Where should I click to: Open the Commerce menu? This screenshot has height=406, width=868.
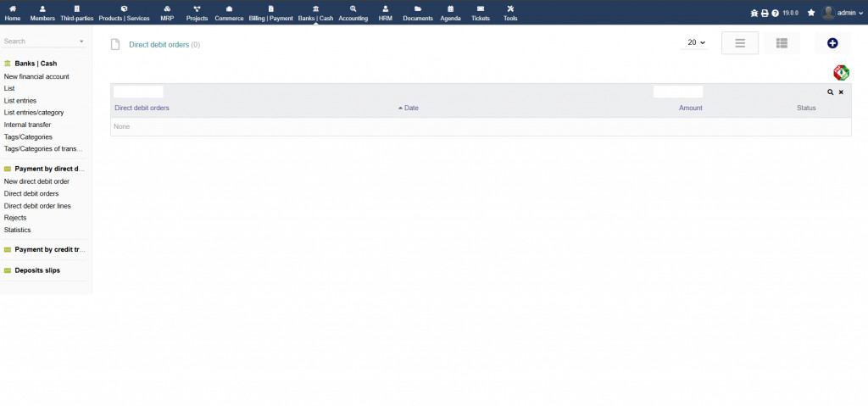229,14
